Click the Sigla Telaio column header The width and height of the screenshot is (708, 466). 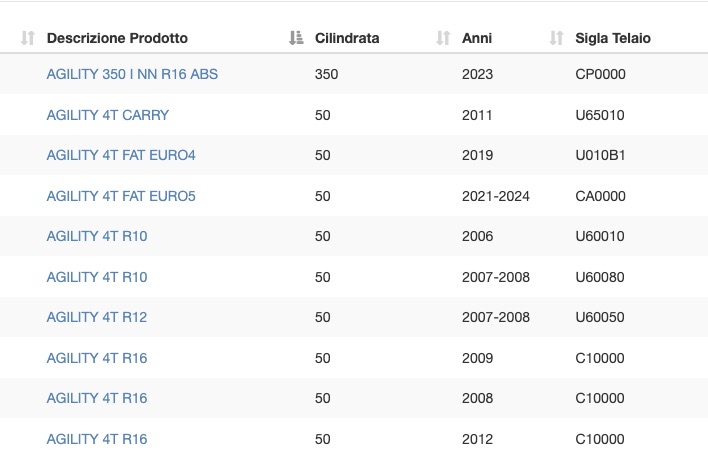[x=613, y=38]
